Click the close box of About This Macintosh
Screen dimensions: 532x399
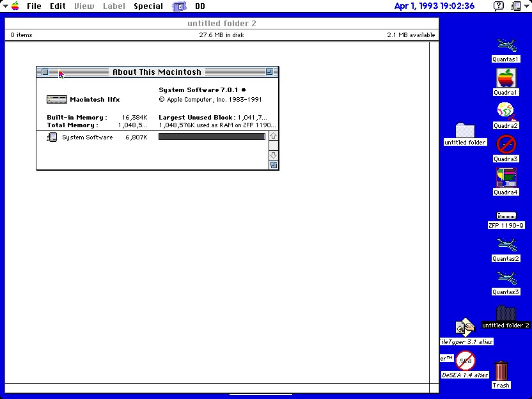pyautogui.click(x=45, y=72)
